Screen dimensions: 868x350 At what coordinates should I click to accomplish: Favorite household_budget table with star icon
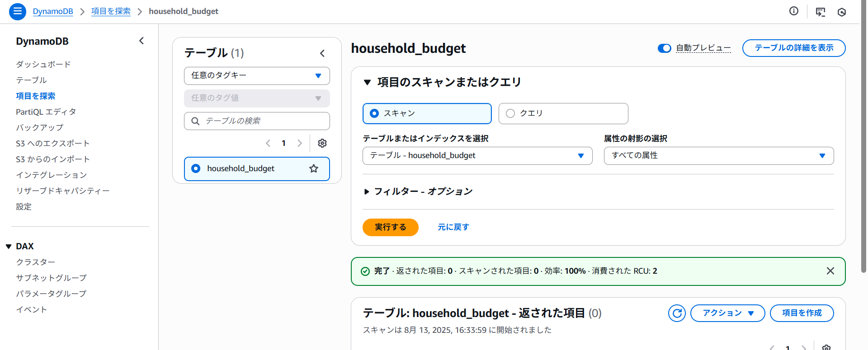313,168
